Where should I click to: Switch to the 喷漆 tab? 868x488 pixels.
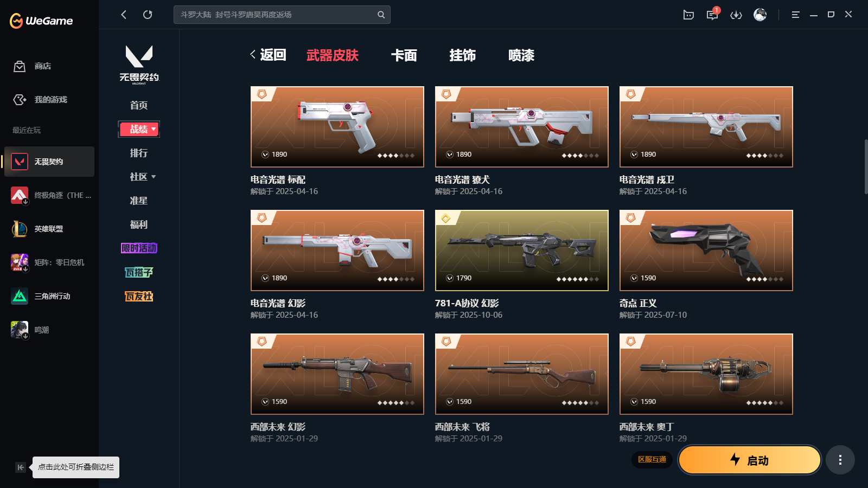pos(521,55)
